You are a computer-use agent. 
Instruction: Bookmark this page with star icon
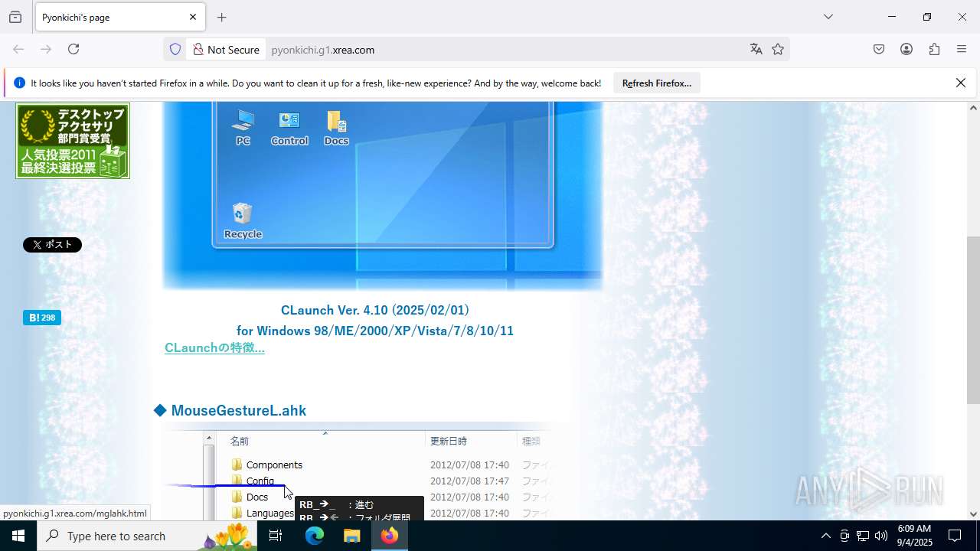[x=778, y=49]
